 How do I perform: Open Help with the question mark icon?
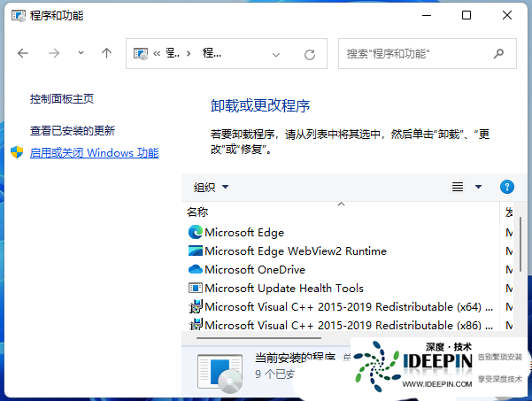pos(507,187)
